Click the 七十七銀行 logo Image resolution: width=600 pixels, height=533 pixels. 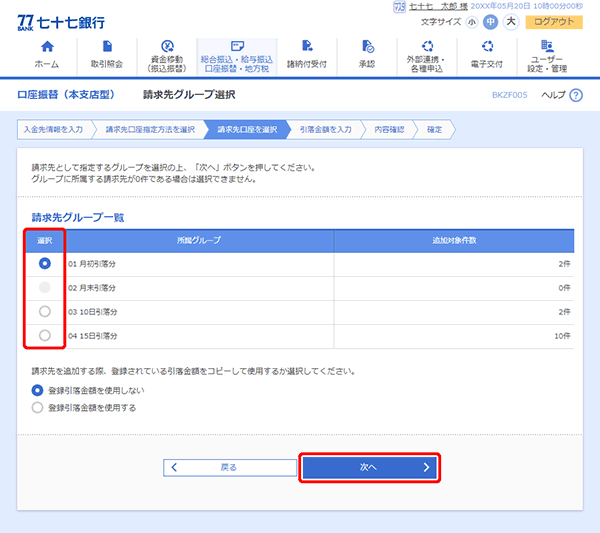(x=61, y=23)
